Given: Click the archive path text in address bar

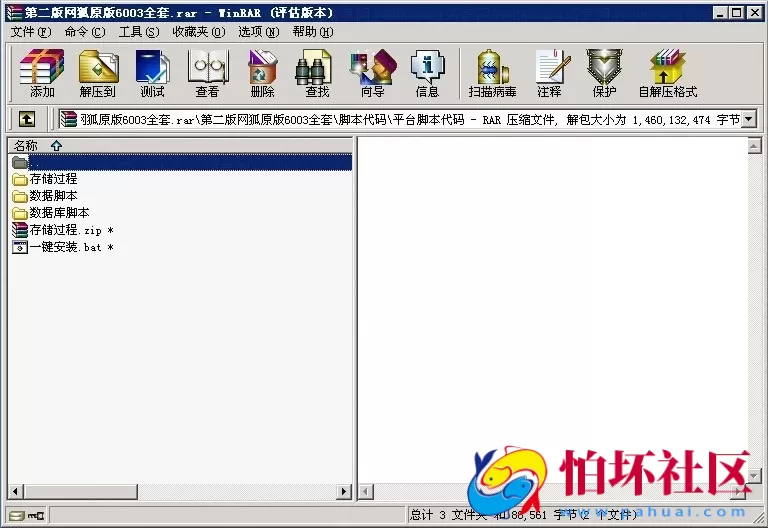Looking at the screenshot, I should coord(410,120).
